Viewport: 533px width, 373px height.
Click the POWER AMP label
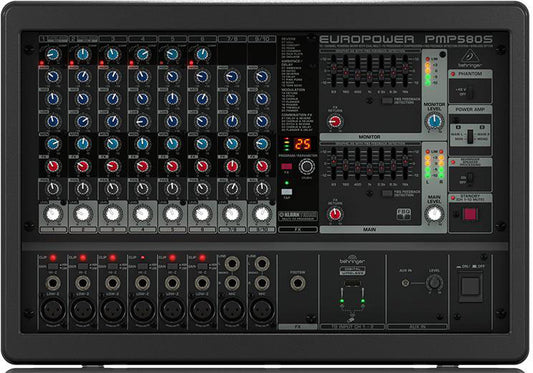point(470,109)
